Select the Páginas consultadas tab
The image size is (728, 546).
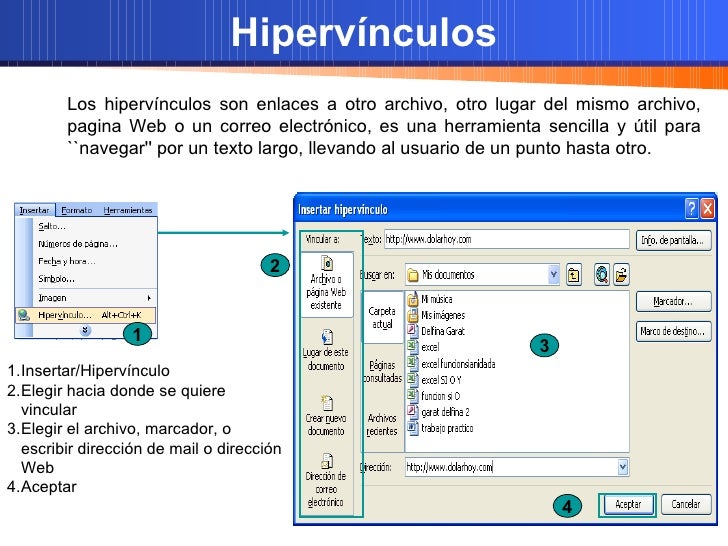[x=382, y=371]
